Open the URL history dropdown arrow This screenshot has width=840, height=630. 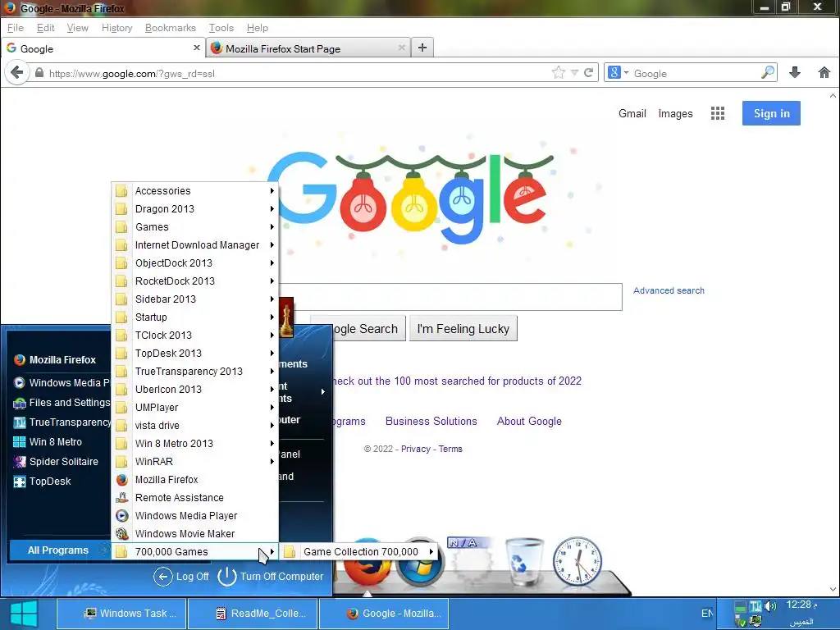574,73
